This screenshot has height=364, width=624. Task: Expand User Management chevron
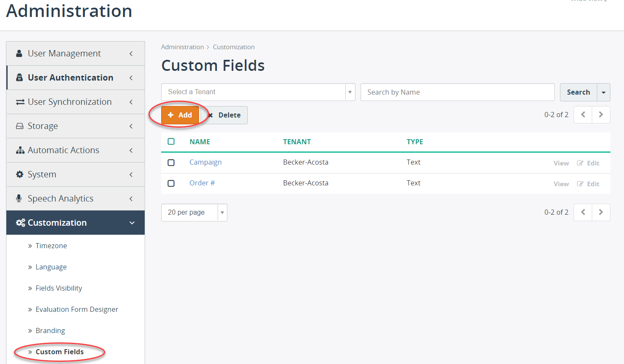131,53
